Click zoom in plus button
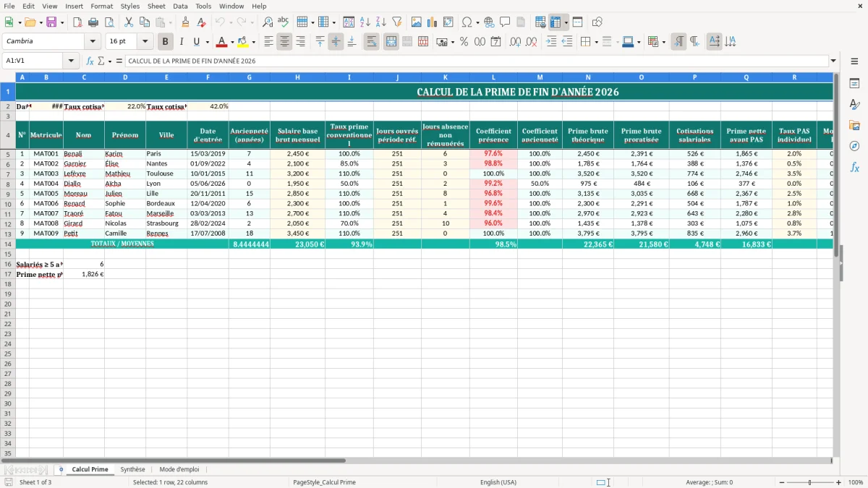This screenshot has height=488, width=868. tap(839, 482)
